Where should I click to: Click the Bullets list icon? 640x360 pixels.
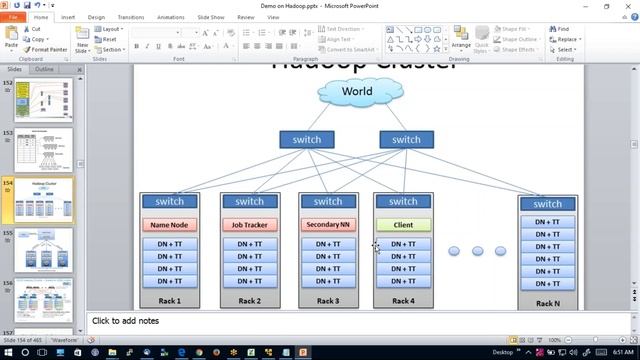click(x=247, y=33)
